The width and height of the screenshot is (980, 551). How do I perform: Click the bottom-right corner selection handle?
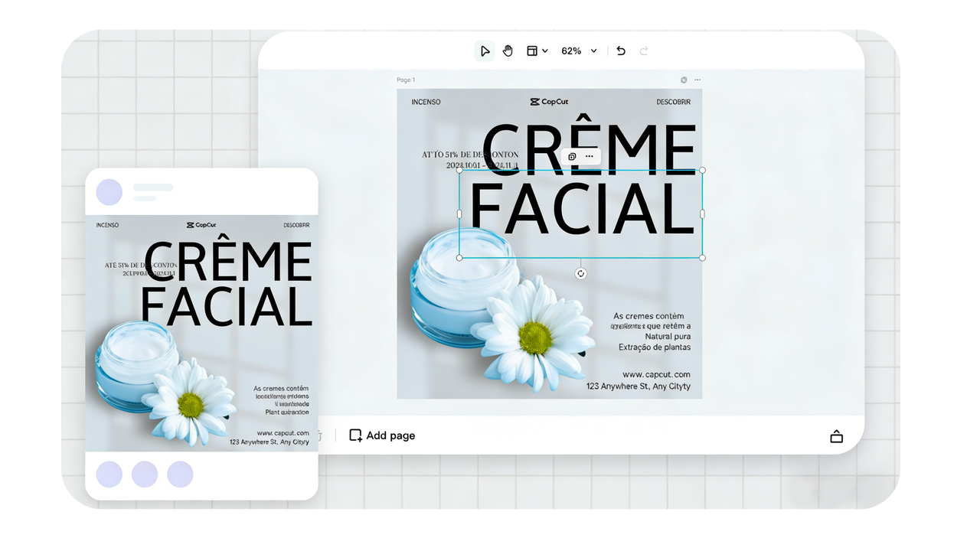pos(703,258)
